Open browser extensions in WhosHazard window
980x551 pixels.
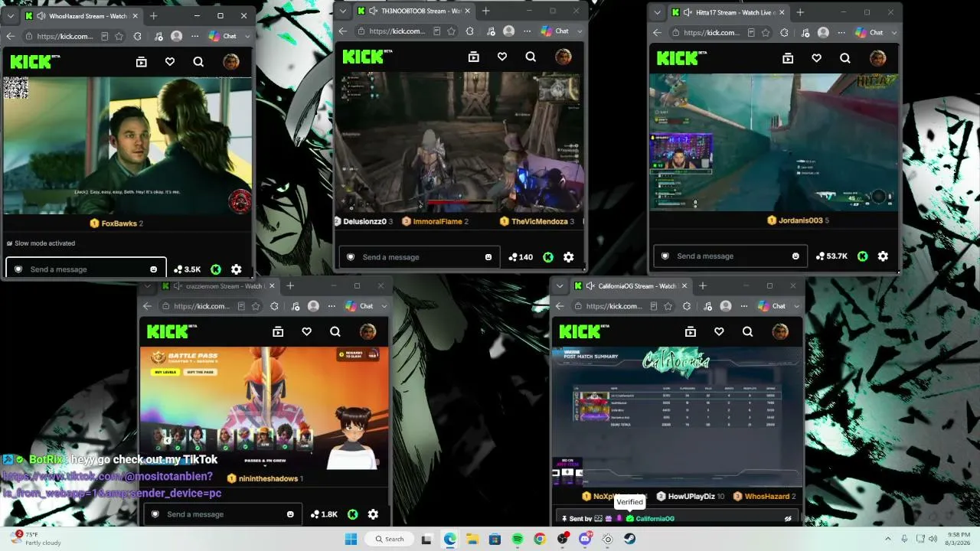[x=137, y=36]
